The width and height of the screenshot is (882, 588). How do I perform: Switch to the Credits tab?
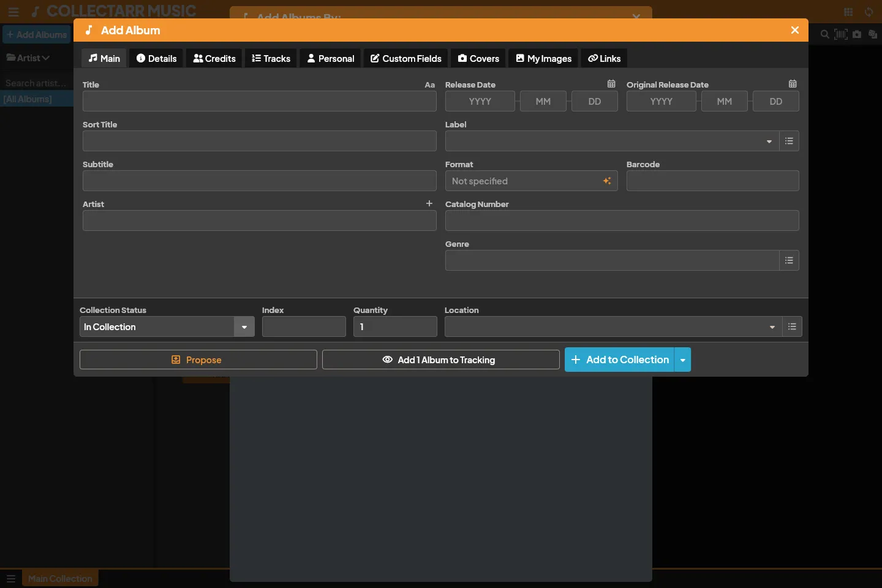[x=214, y=58]
